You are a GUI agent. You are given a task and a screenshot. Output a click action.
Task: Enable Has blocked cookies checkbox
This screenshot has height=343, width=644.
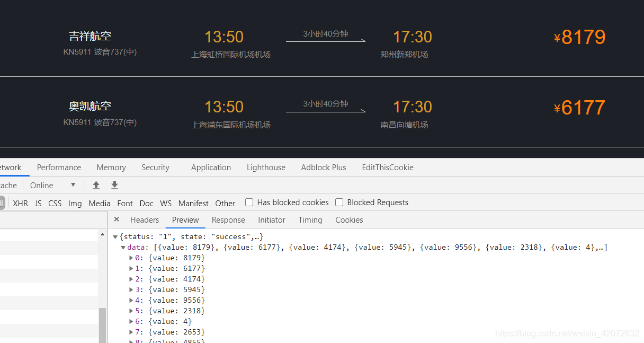click(249, 203)
